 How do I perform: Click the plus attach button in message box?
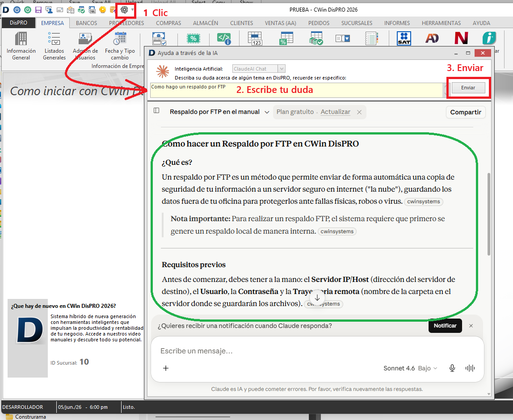tap(166, 368)
